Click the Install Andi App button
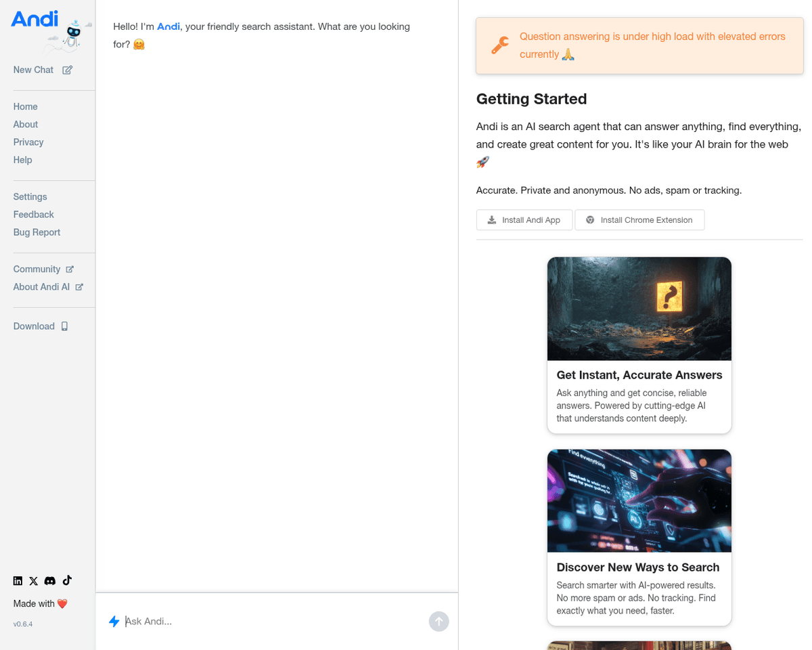Image resolution: width=812 pixels, height=650 pixels. tap(524, 220)
